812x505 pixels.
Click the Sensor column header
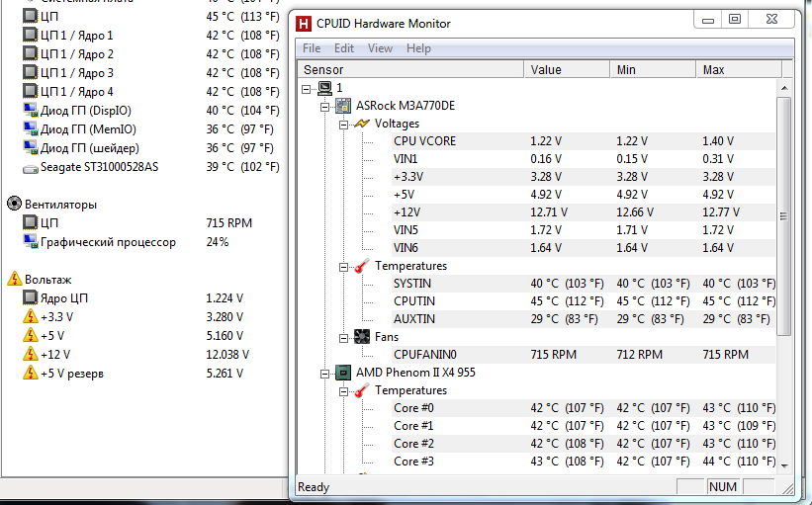(x=411, y=69)
